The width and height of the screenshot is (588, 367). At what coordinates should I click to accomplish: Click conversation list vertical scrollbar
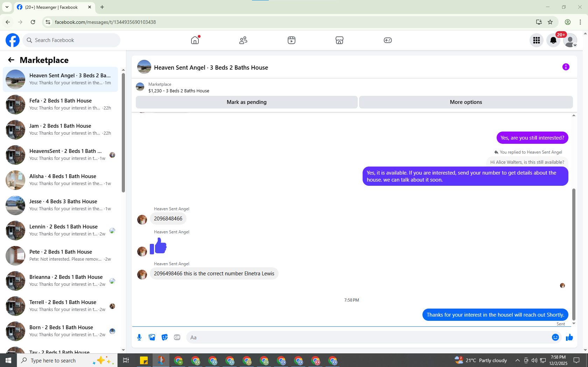[x=123, y=133]
